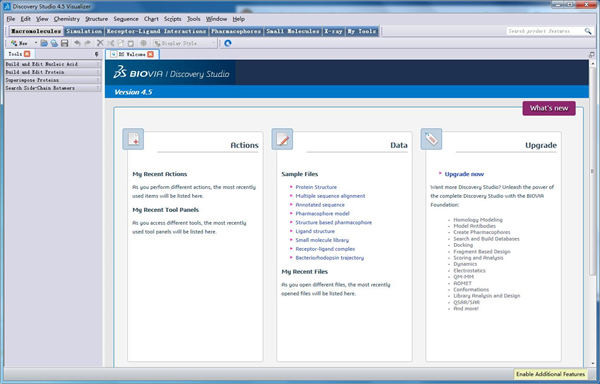Screen dimensions: 600x384
Task: Open the Tools menu
Action: [194, 19]
